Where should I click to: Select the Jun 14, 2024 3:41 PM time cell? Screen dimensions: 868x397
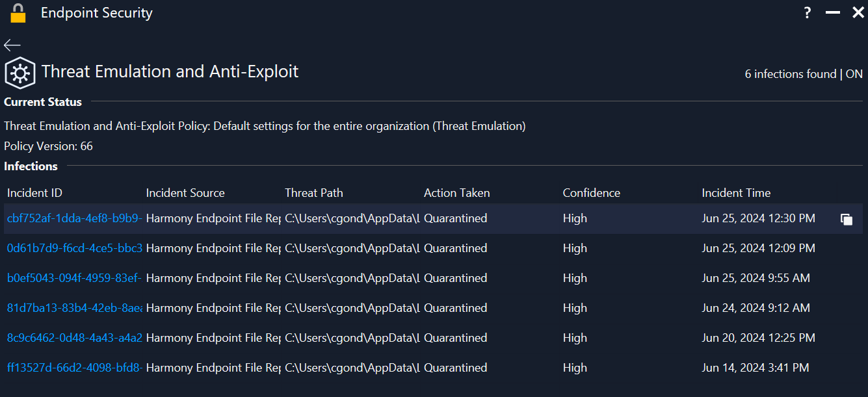point(756,368)
